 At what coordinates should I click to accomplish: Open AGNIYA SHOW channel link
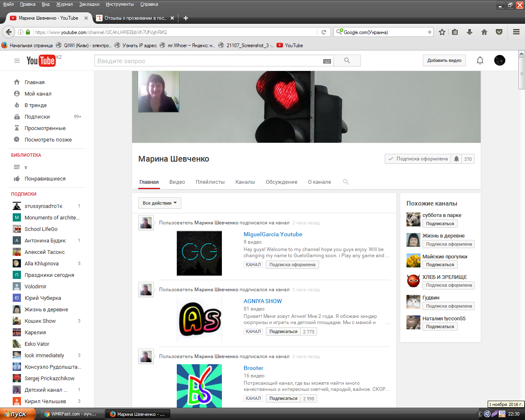click(262, 301)
